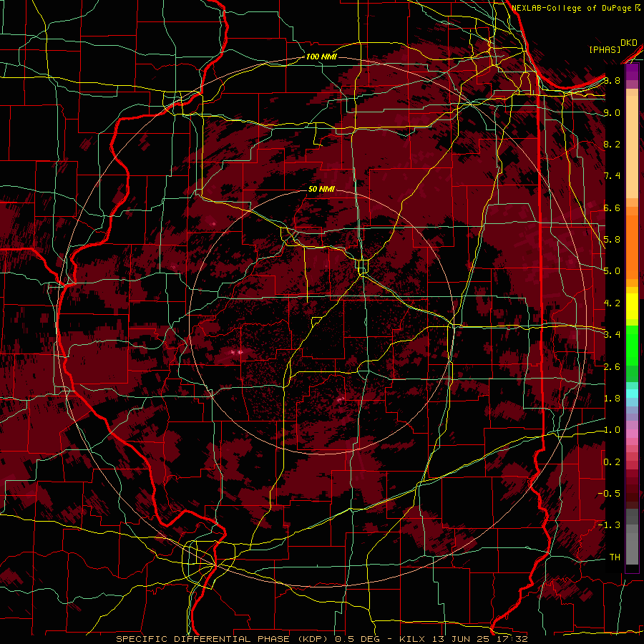Click the "TH" threshold label on the scale
The height and width of the screenshot is (644, 644).
(x=615, y=557)
